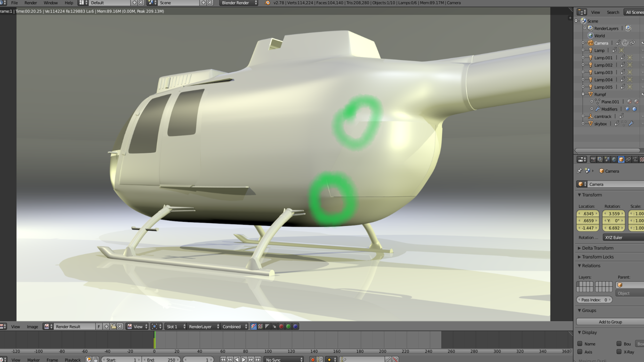Click the End frame field
644x362 pixels.
pyautogui.click(x=162, y=360)
